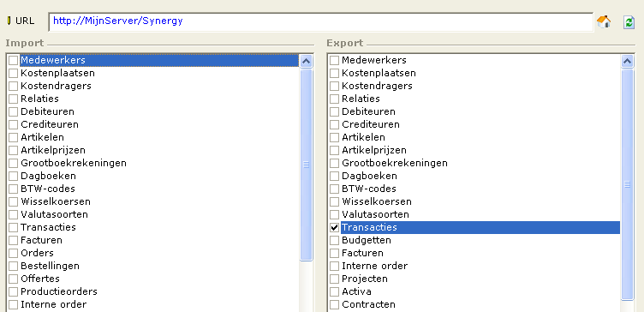Check the Export Projecten checkbox

pyautogui.click(x=334, y=279)
